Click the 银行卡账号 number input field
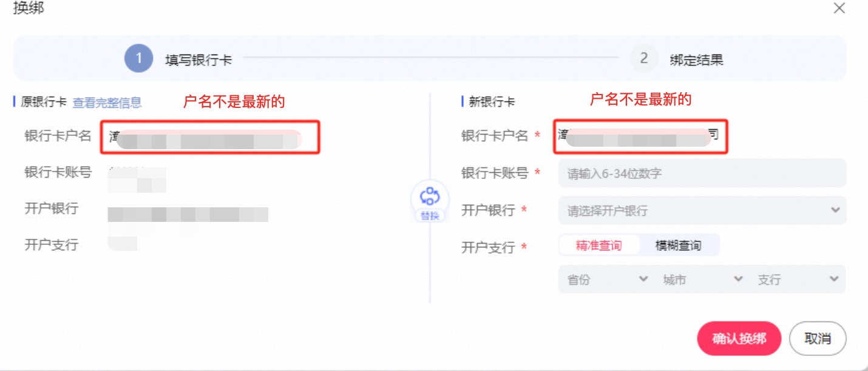 (x=702, y=173)
